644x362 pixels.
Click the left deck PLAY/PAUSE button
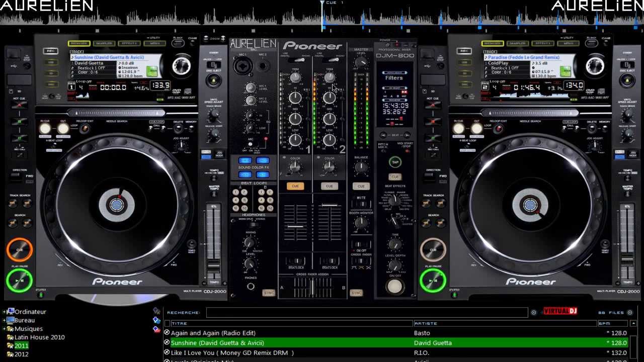pos(20,281)
